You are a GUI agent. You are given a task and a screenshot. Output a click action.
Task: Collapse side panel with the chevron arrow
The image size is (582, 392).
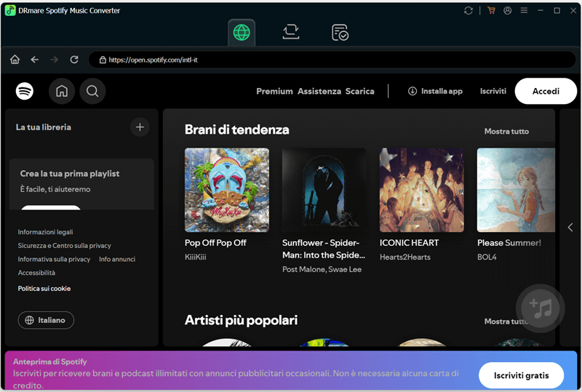click(570, 228)
